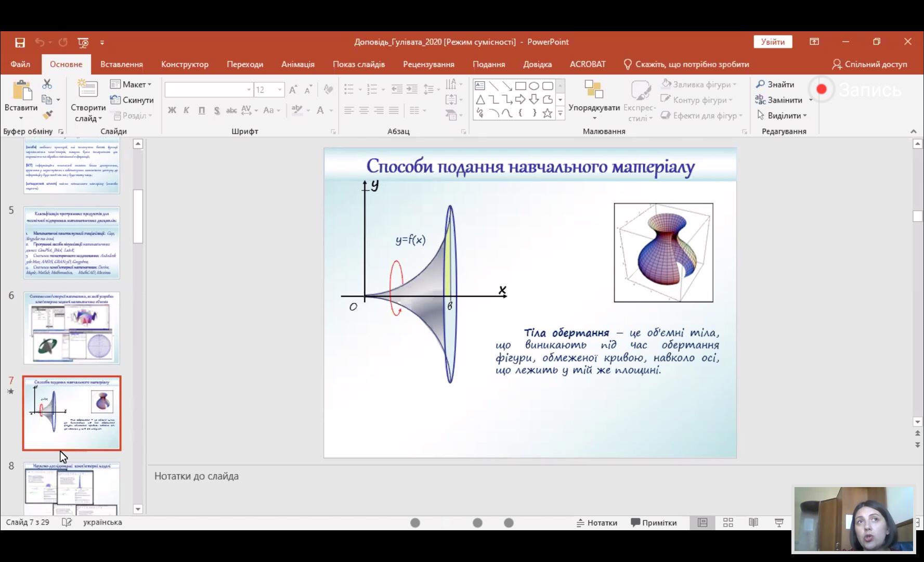The height and width of the screenshot is (562, 924).
Task: Open the Виділити selection dropdown
Action: pos(783,116)
